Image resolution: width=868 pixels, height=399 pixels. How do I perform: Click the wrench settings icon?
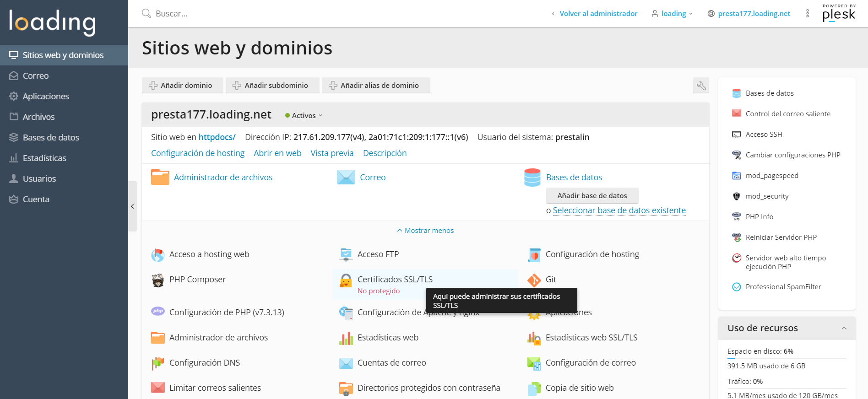(701, 85)
